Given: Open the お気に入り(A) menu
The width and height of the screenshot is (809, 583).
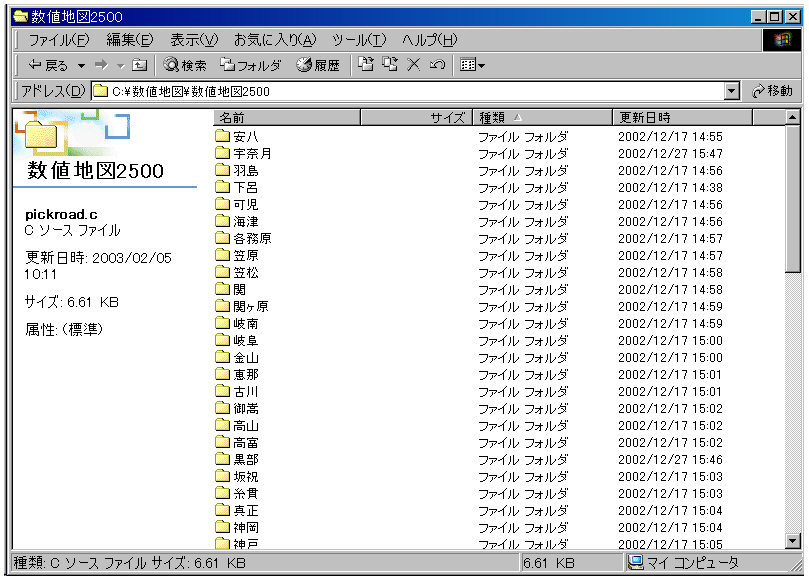Looking at the screenshot, I should (274, 40).
